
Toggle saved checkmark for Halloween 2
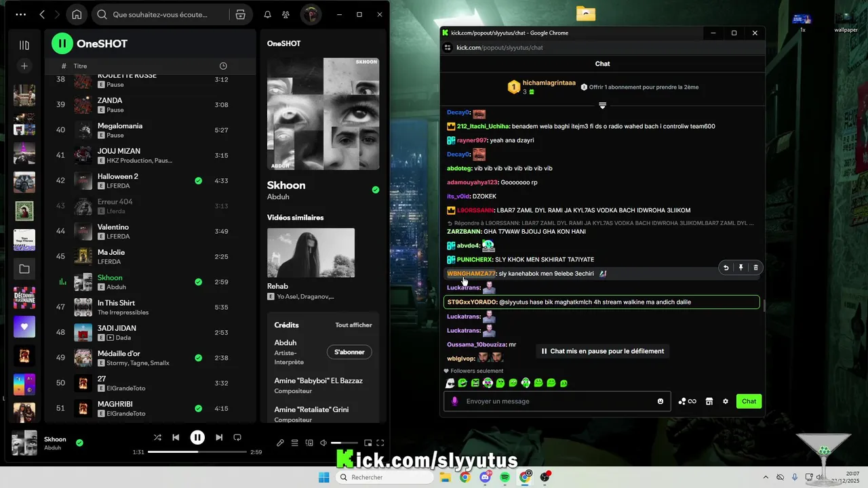[199, 181]
